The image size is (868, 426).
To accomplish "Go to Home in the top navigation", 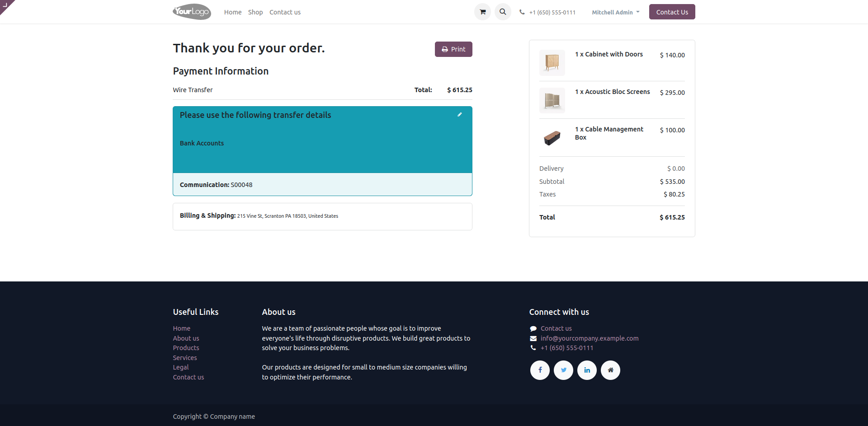I will pyautogui.click(x=233, y=12).
